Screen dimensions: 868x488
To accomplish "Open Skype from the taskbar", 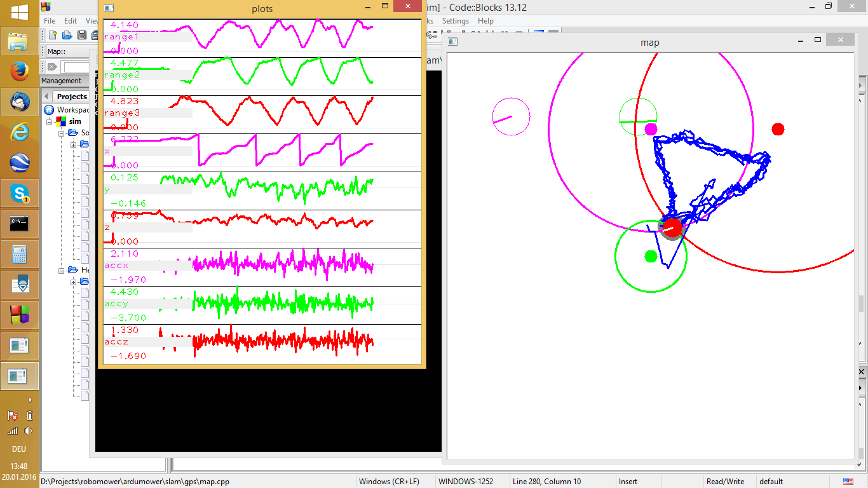I will [19, 193].
